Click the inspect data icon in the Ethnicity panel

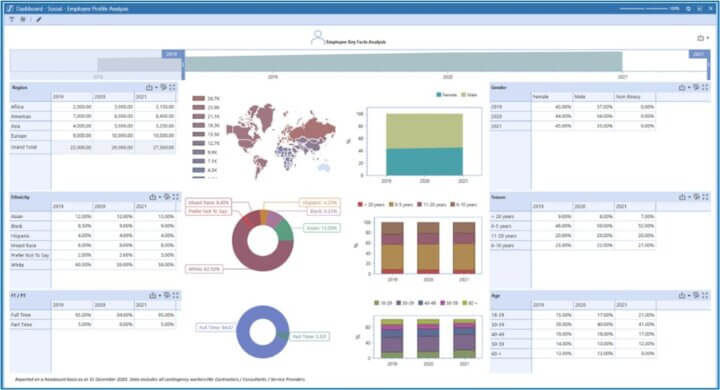167,197
